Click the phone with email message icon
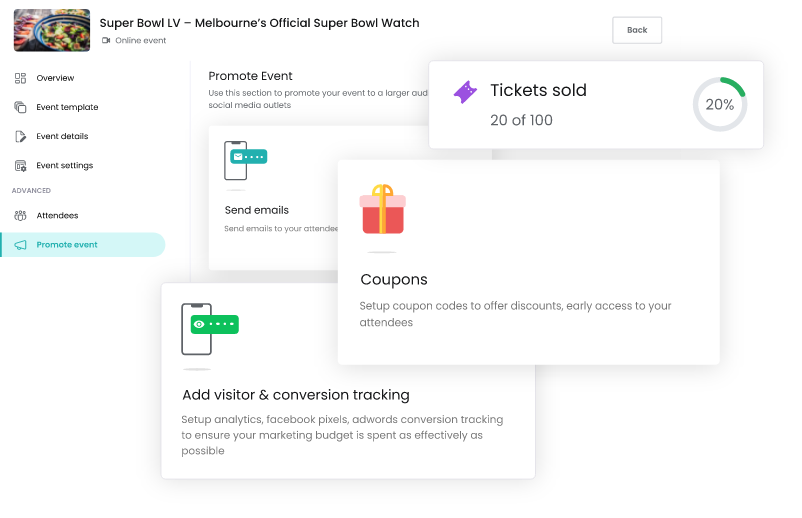 tap(246, 161)
